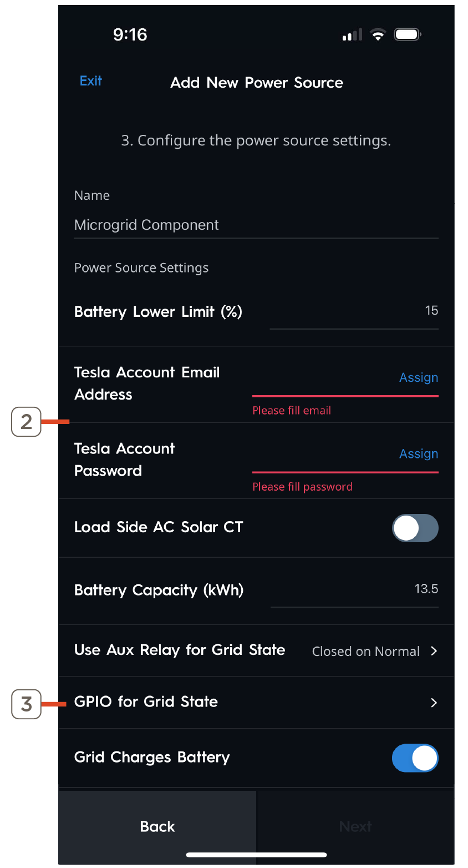This screenshot has width=468, height=868.
Task: Open the Closed on Normal dropdown value
Action: [x=366, y=652]
